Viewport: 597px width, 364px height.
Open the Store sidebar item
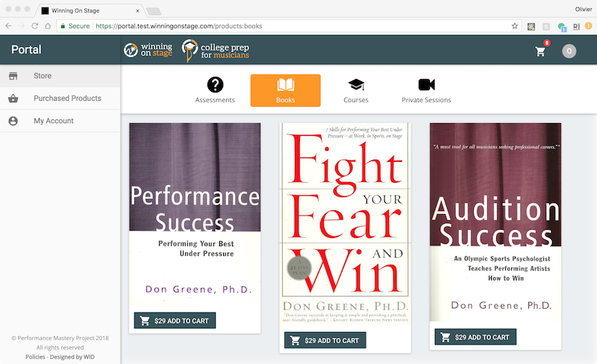[60, 76]
